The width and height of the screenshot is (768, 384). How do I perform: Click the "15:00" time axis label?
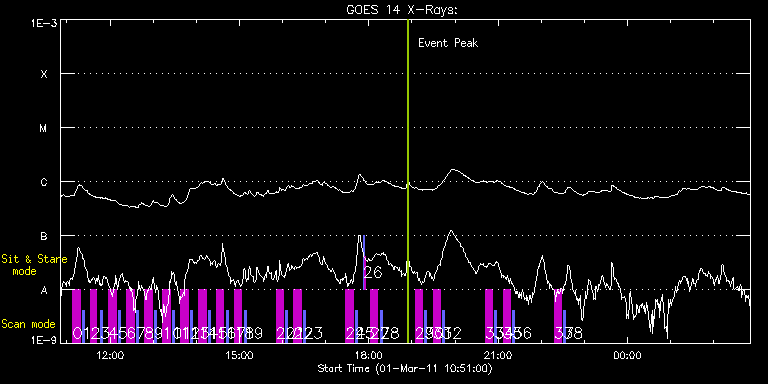coord(239,356)
